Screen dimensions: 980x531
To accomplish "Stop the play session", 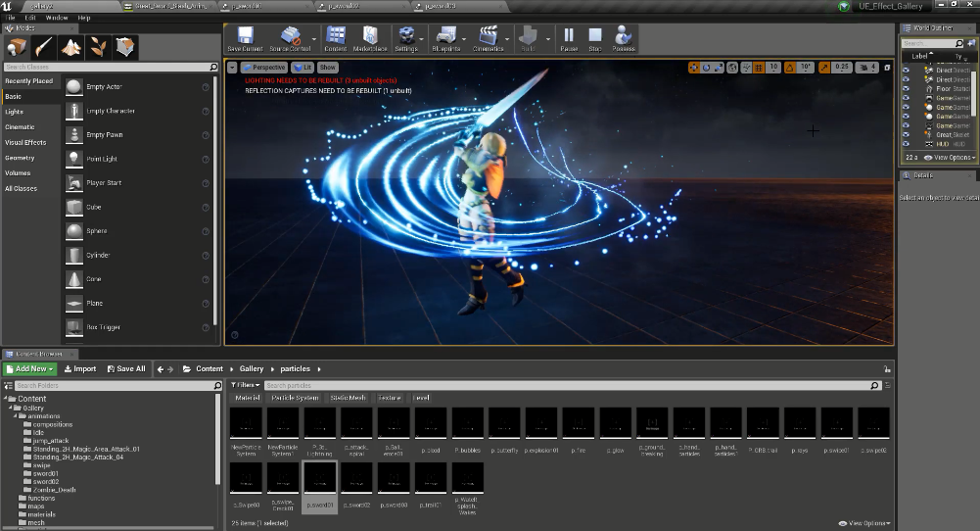I will [595, 39].
